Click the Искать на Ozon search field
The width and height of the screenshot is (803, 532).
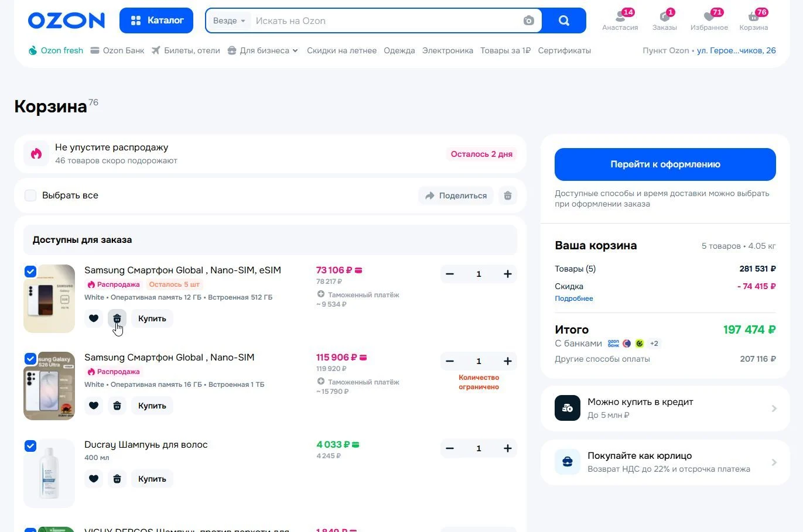387,20
